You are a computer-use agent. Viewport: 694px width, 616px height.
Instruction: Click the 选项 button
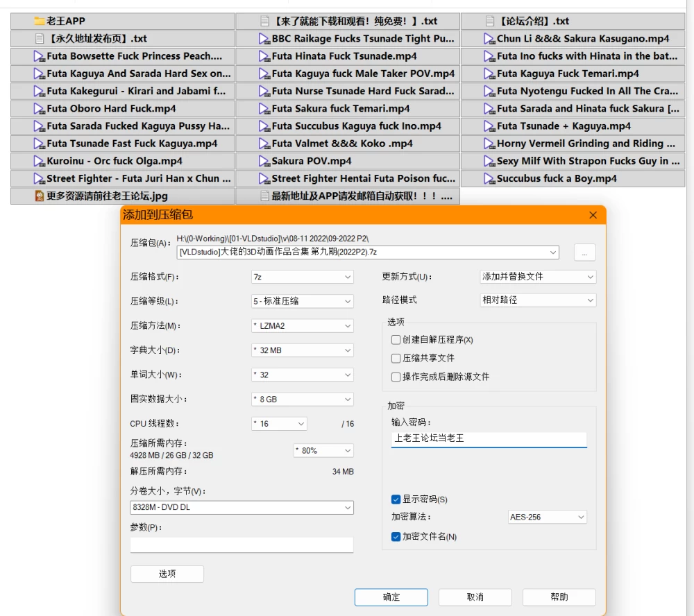(167, 574)
